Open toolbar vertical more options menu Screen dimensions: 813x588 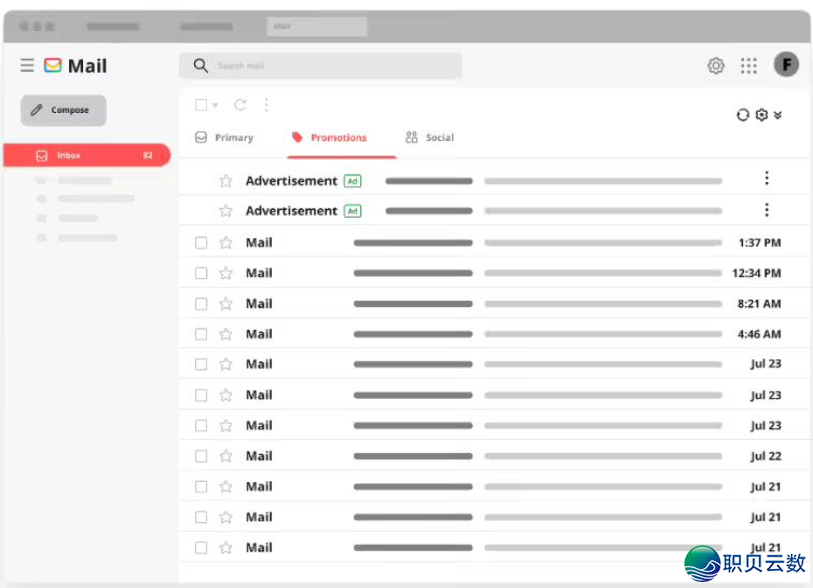click(x=266, y=105)
